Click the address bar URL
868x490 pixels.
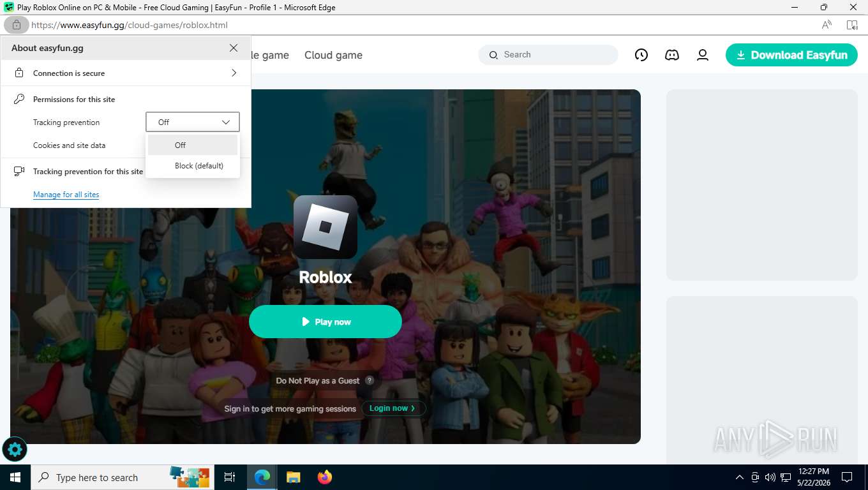pyautogui.click(x=130, y=25)
